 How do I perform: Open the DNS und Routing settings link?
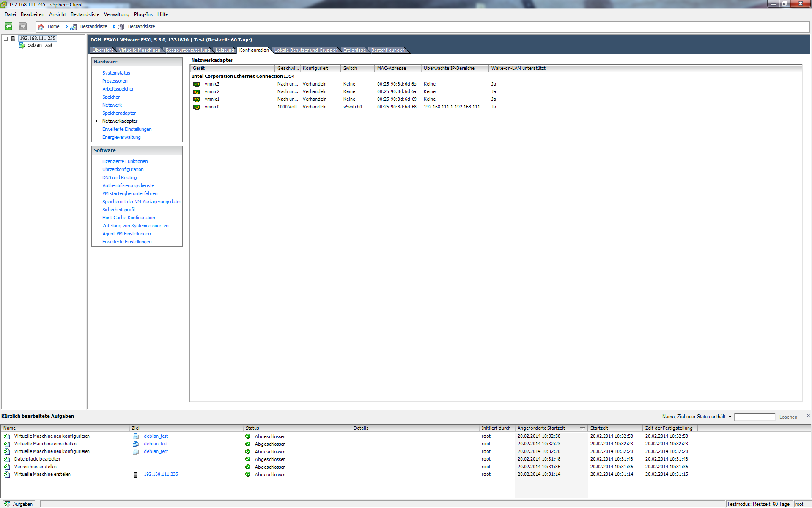click(x=119, y=177)
